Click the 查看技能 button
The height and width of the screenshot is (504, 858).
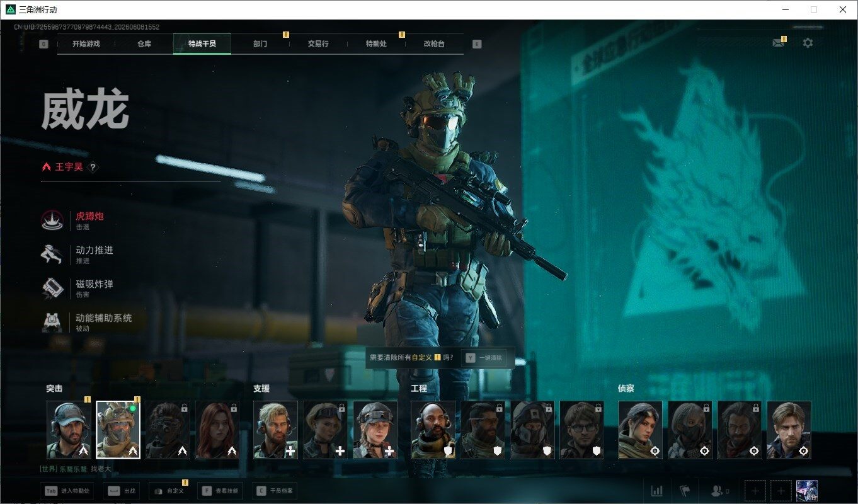point(220,491)
